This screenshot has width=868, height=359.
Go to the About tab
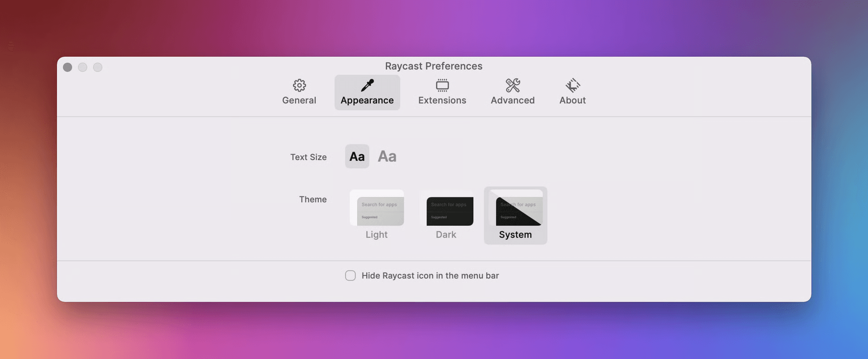coord(572,92)
